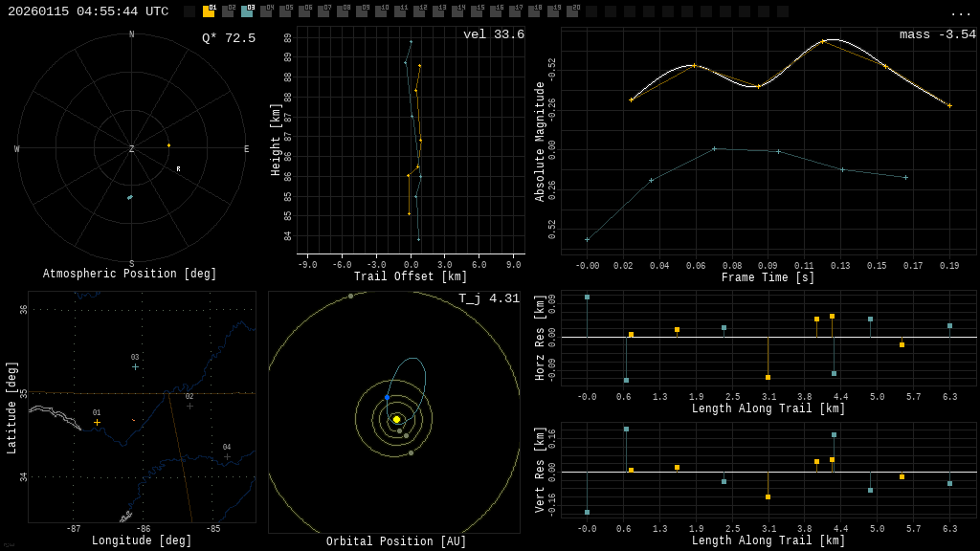Click the white light curve peak

pos(833,39)
